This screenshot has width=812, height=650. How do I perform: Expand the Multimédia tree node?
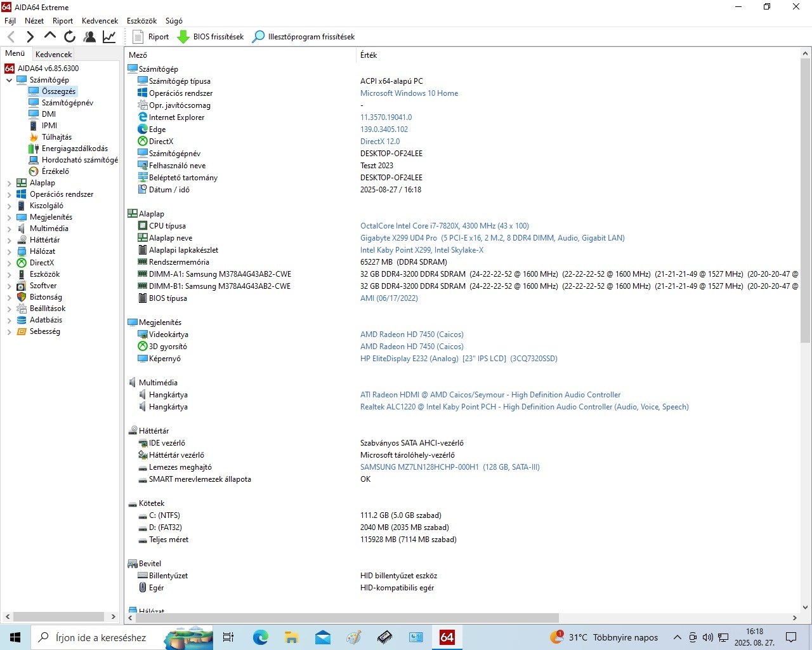tap(9, 229)
